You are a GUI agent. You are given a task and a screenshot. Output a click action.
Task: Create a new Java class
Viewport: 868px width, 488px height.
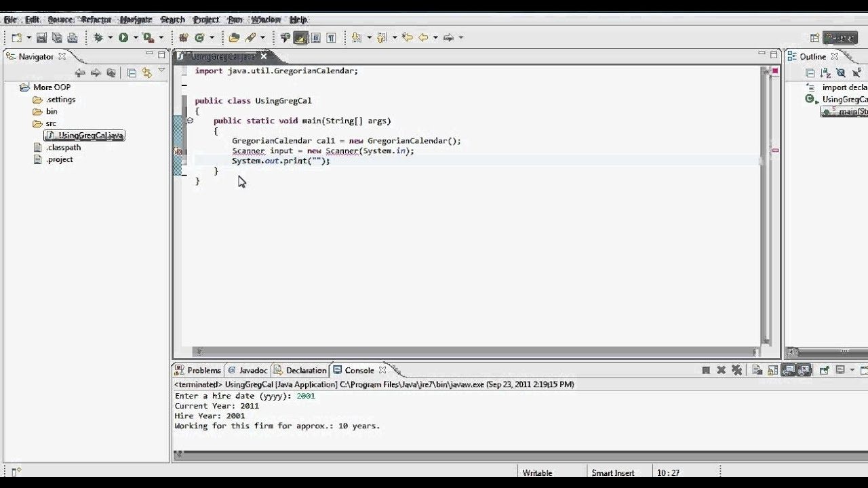199,38
